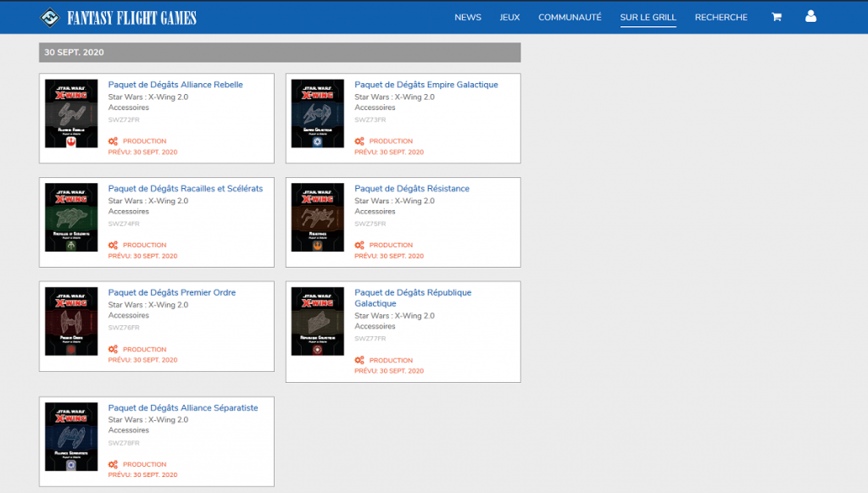The height and width of the screenshot is (493, 868).
Task: Open the Jeux menu
Action: click(509, 18)
